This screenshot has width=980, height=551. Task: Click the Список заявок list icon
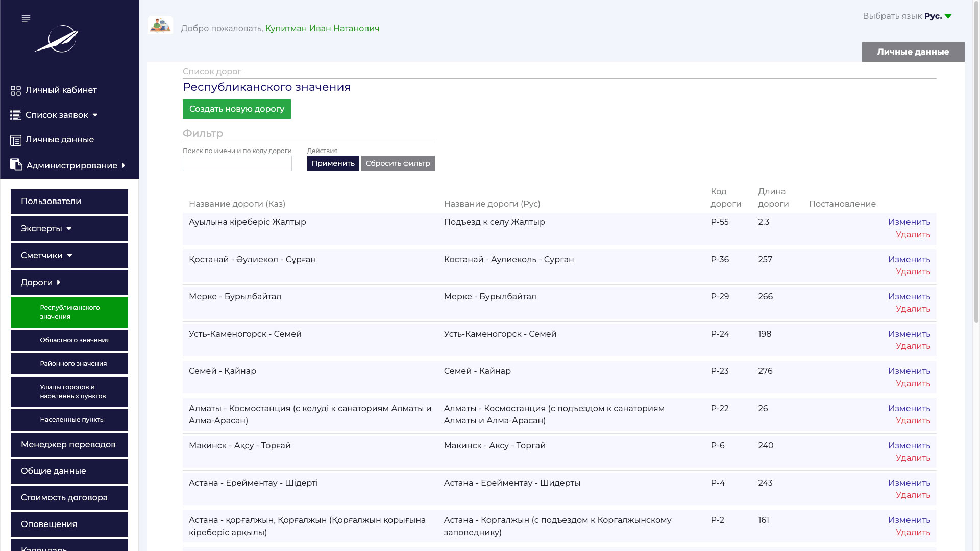(16, 115)
